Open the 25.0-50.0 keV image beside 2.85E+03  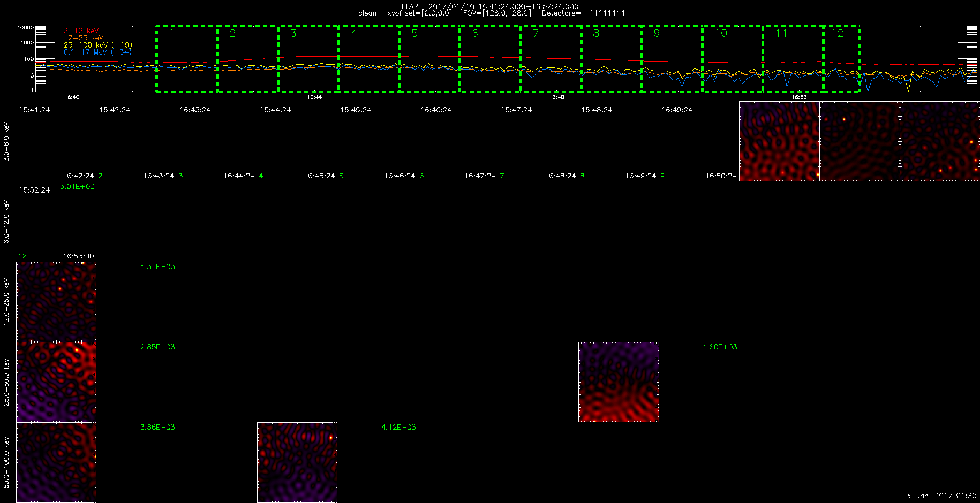(56, 382)
